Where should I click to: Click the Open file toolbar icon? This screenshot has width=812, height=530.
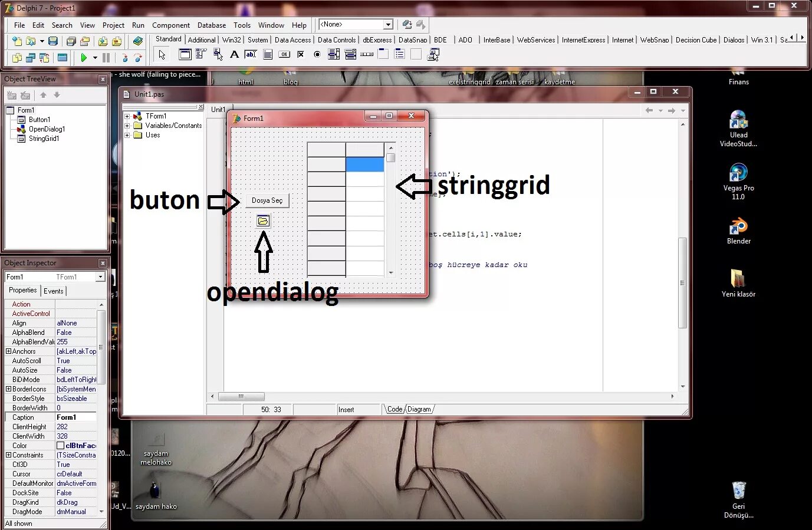coord(30,41)
